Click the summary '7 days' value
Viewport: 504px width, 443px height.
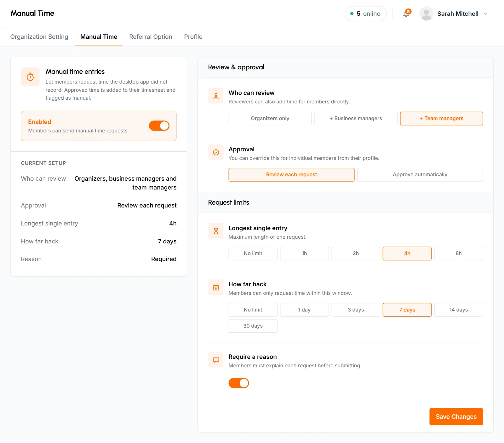coord(167,241)
